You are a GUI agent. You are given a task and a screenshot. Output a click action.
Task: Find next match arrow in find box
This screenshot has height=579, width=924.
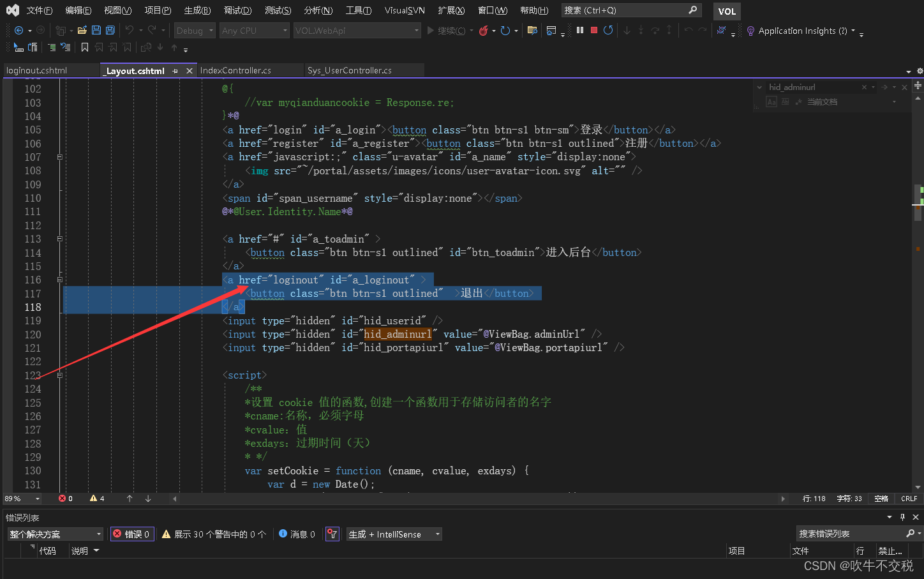click(884, 87)
